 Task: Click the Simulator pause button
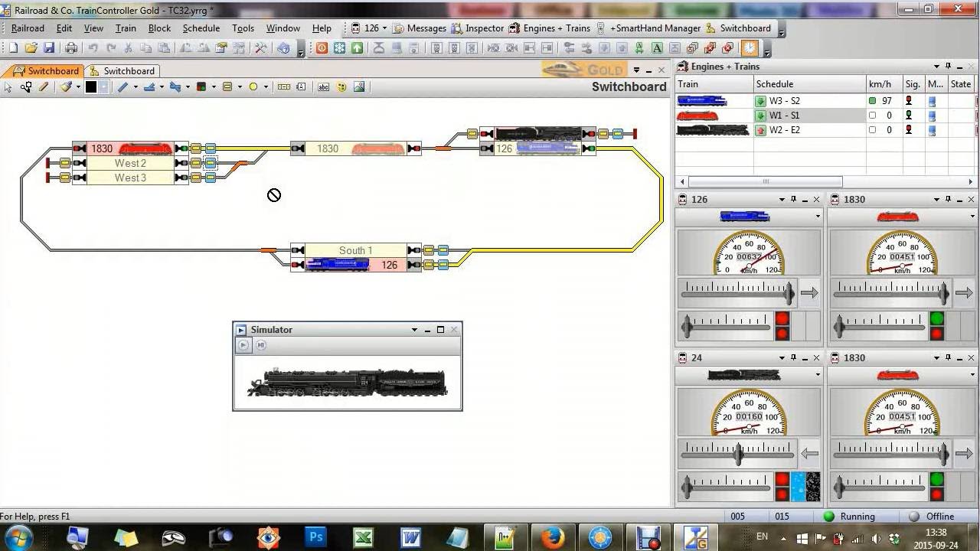point(260,345)
